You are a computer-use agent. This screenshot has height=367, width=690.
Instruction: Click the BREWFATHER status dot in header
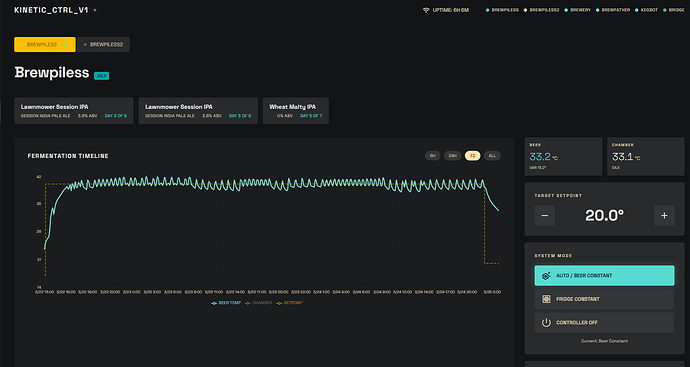pos(598,10)
